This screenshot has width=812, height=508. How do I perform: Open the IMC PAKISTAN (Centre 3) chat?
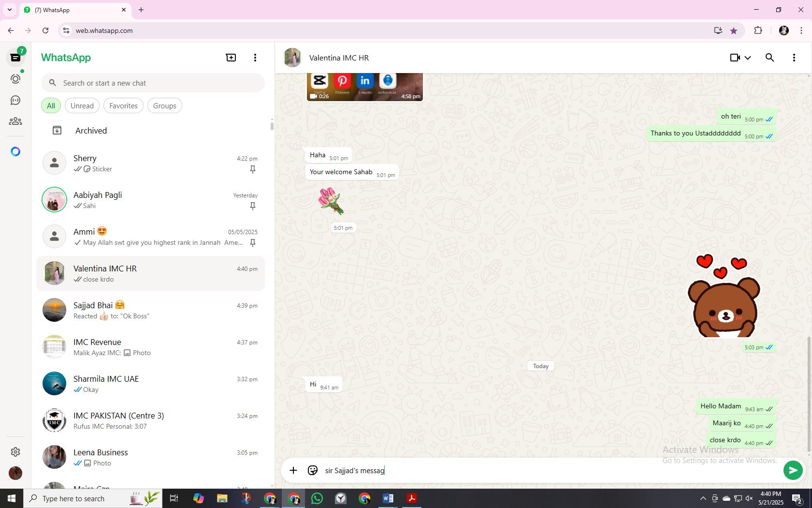click(x=150, y=420)
